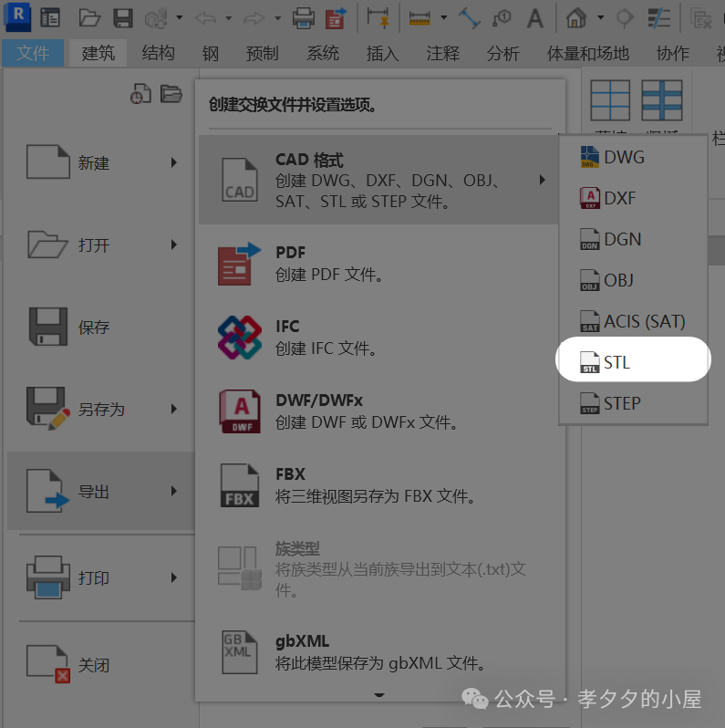Show open documents folder icon

[x=171, y=94]
